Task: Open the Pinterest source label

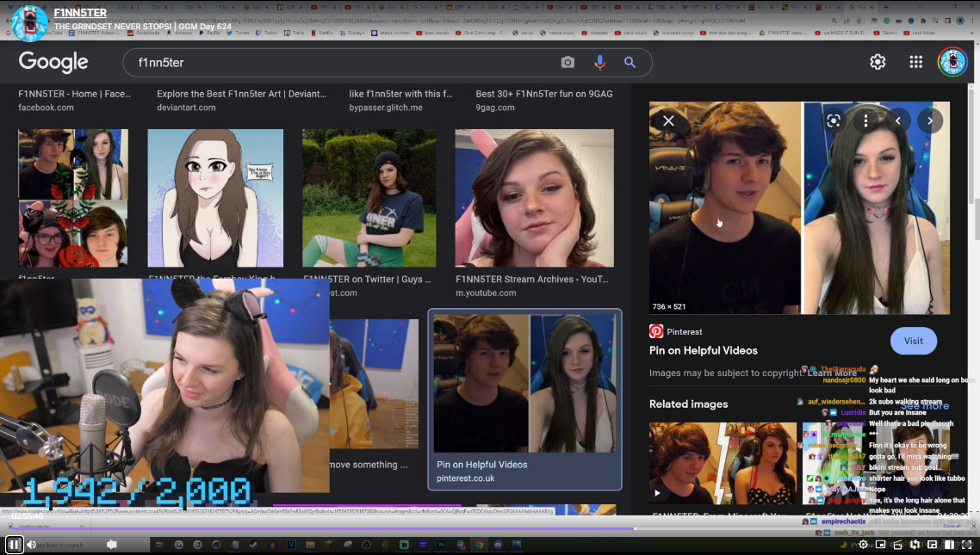Action: coord(676,331)
